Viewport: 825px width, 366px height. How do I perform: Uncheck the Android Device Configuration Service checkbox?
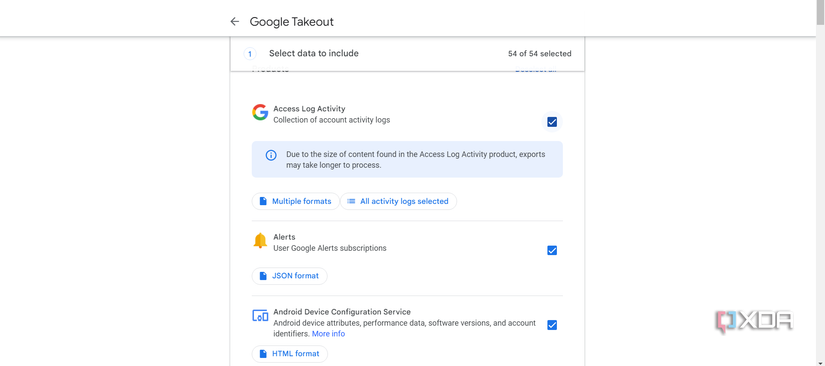point(552,325)
